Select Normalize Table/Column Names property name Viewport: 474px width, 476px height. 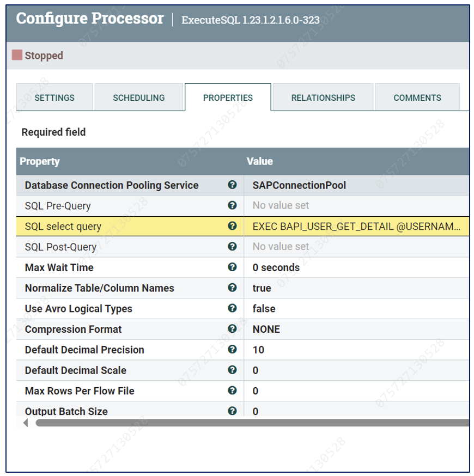click(x=99, y=288)
